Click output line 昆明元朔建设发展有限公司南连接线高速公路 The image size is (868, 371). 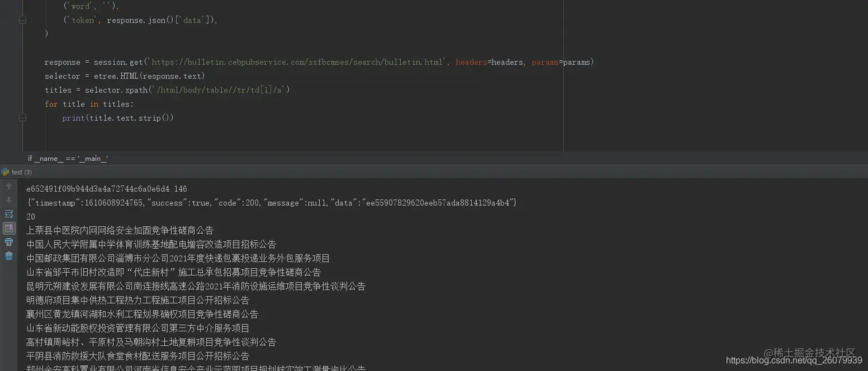[x=196, y=286]
